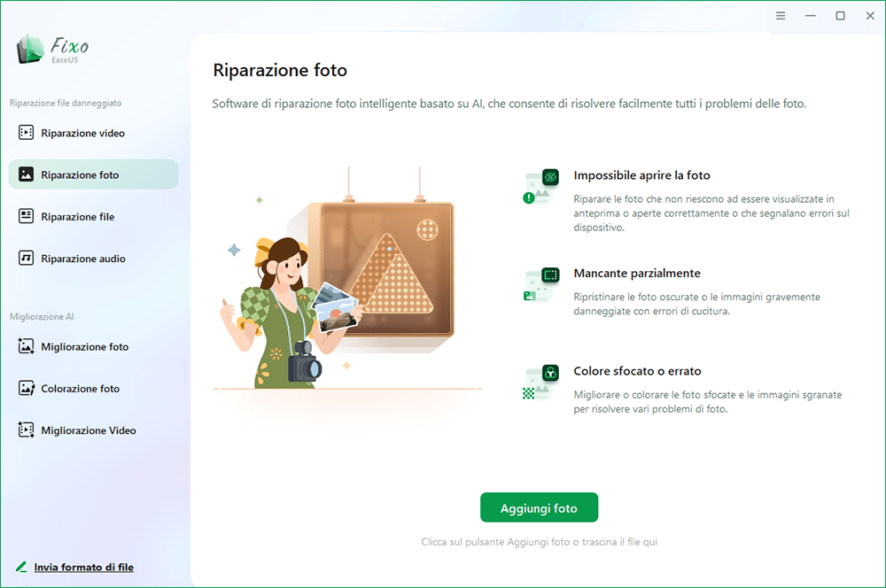
Task: Switch to Riparazione audio
Action: [x=93, y=258]
